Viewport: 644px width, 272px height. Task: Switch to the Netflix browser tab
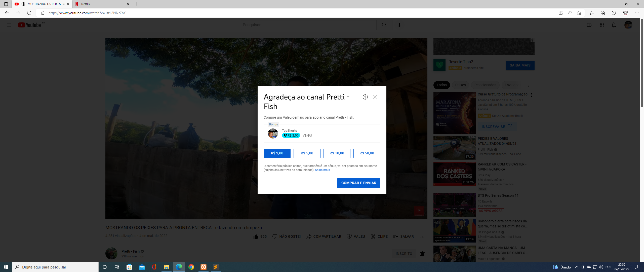[102, 4]
